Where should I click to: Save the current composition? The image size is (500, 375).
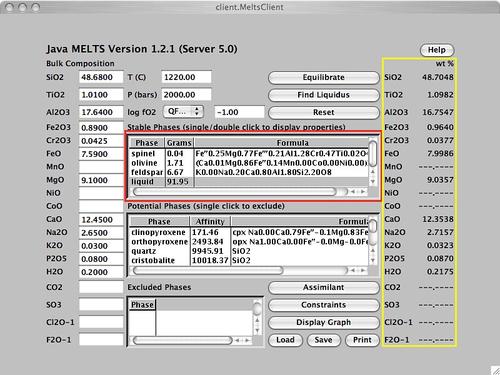click(x=323, y=340)
